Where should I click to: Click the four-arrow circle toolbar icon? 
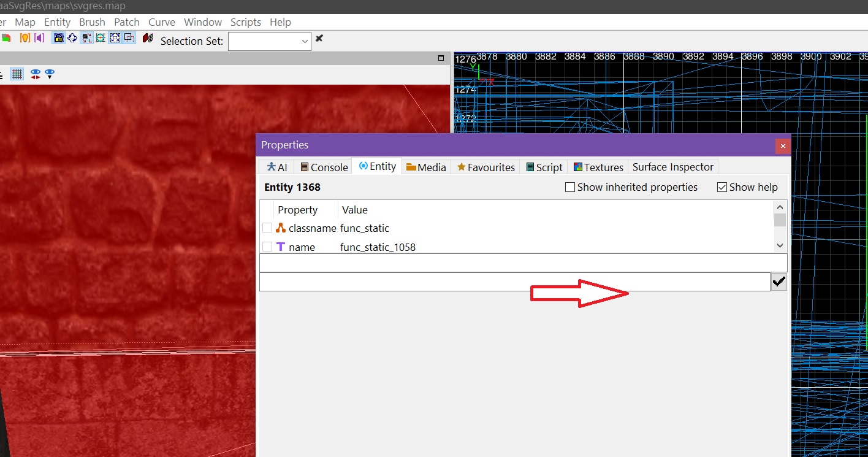(72, 38)
